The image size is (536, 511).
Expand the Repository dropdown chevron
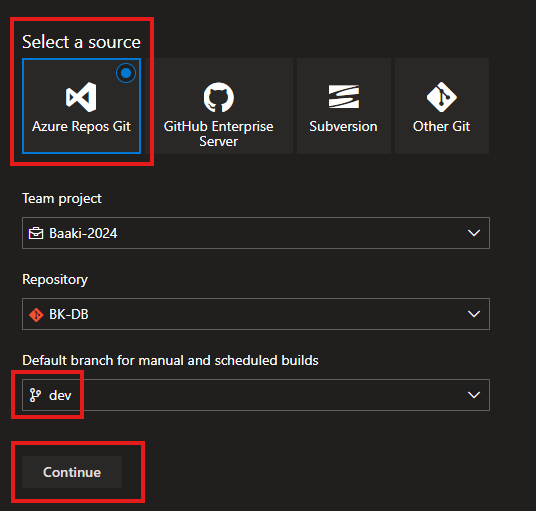(x=474, y=314)
